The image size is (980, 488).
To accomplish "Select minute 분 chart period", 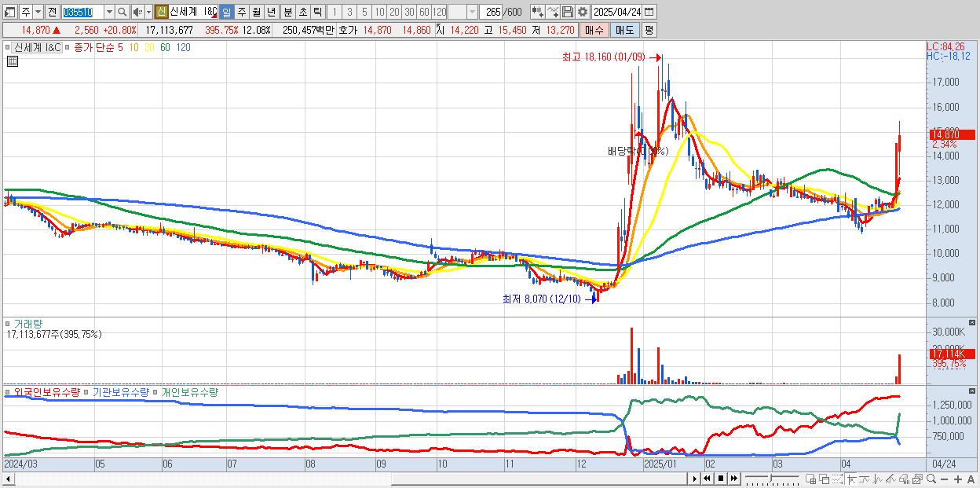I will pyautogui.click(x=287, y=12).
